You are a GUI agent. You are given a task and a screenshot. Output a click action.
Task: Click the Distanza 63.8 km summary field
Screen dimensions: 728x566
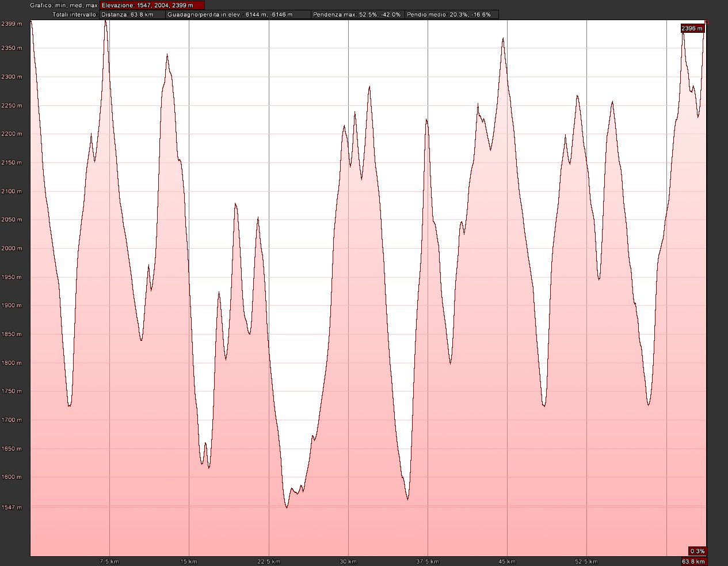[132, 14]
